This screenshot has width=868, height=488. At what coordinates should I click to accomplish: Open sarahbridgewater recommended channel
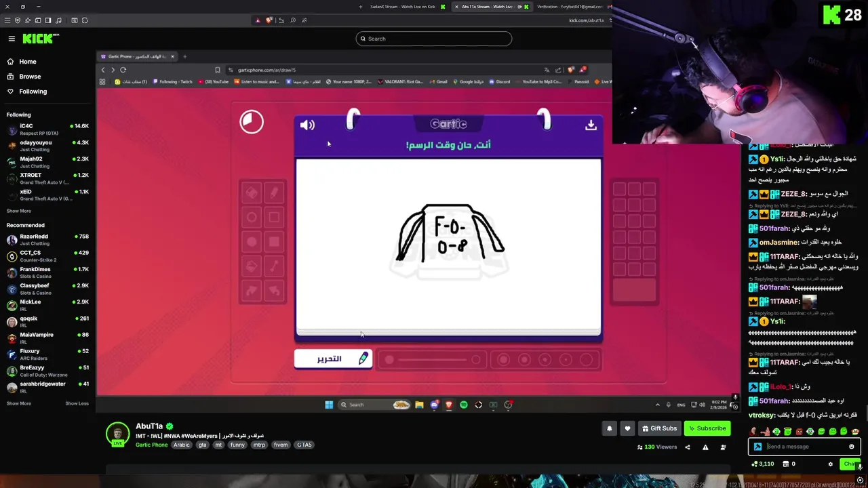(x=47, y=387)
